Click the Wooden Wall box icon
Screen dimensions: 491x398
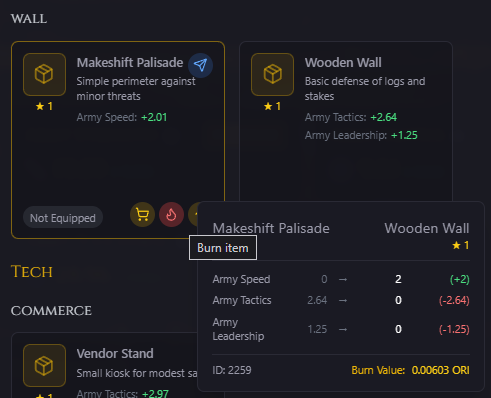(272, 74)
